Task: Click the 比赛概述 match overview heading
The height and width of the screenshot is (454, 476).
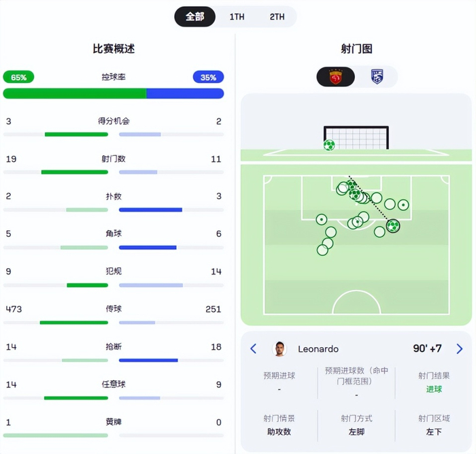Action: click(114, 49)
